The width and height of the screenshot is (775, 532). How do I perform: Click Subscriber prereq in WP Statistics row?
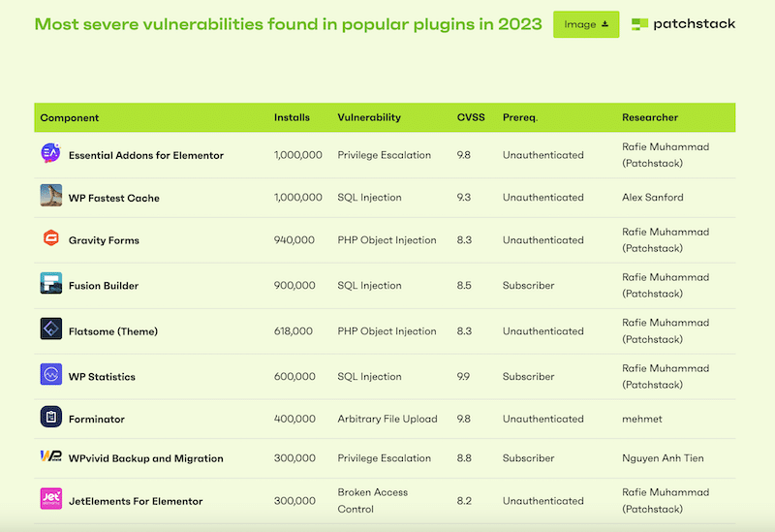528,376
